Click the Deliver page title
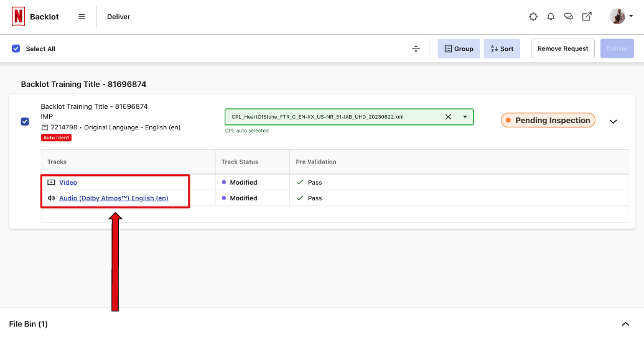This screenshot has height=337, width=644. pyautogui.click(x=119, y=17)
